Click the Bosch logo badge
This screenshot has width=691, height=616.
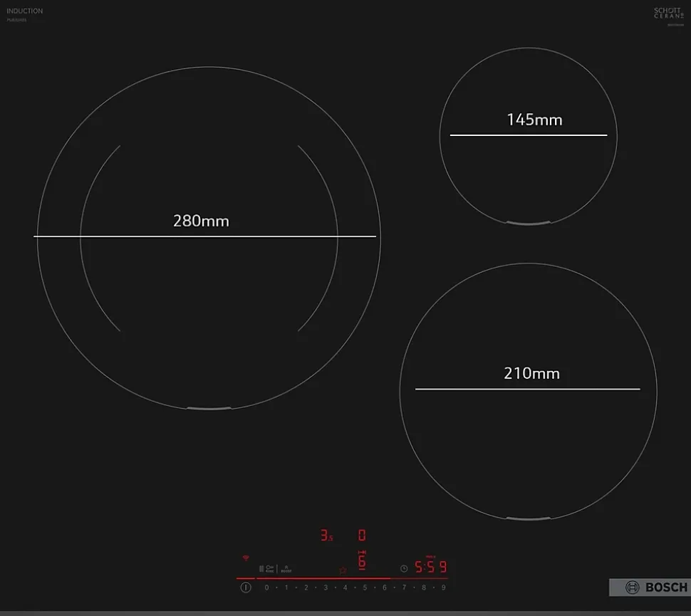click(x=649, y=588)
